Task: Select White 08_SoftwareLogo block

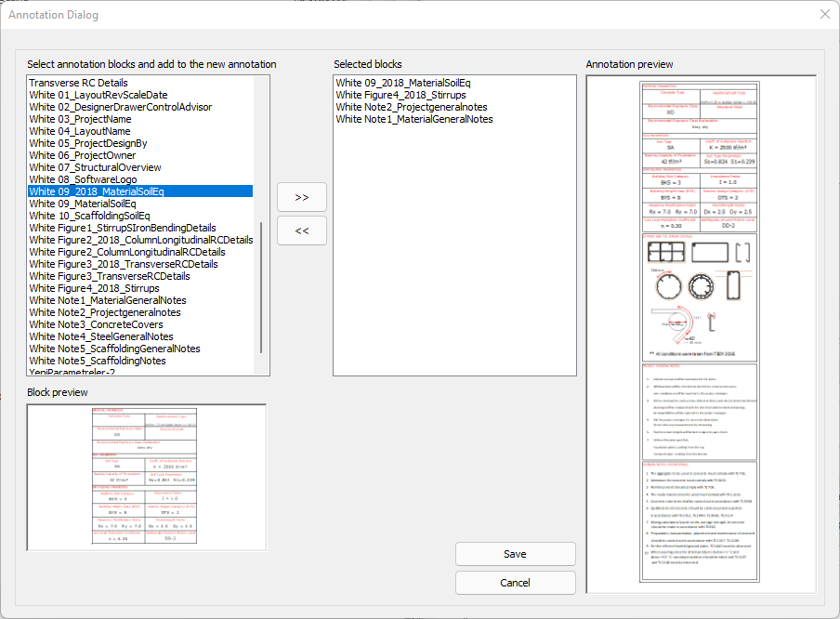Action: tap(83, 179)
